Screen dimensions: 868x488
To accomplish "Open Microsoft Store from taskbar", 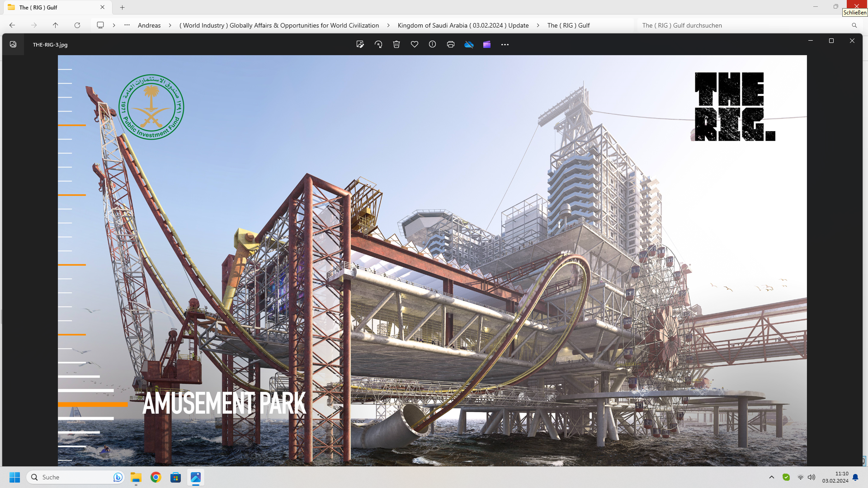I will point(176,477).
